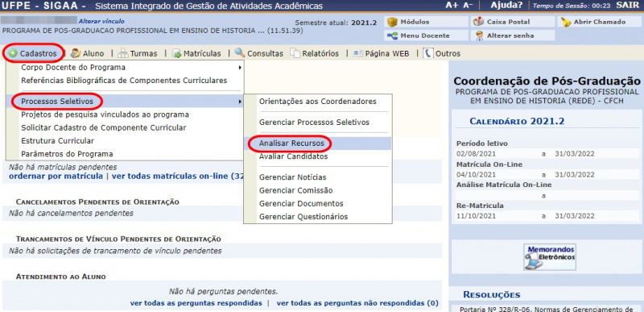644x312 pixels.
Task: Click the green plus icon beside Cadastros
Action: [14, 53]
